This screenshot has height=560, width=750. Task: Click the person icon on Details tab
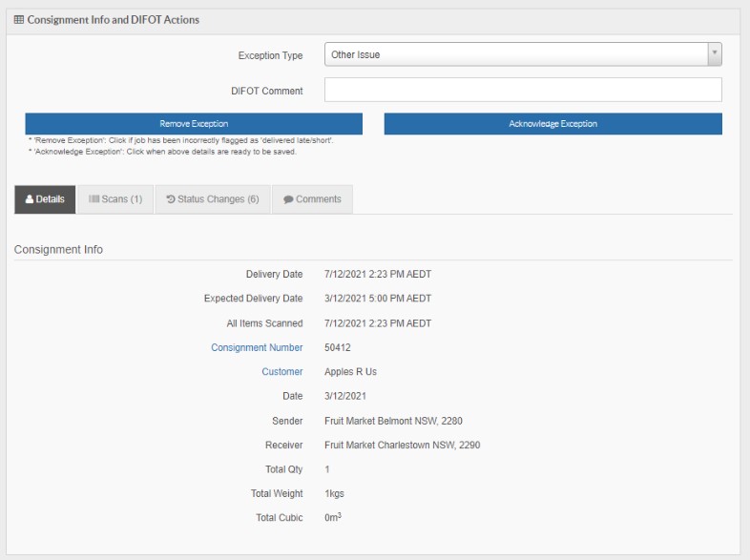pyautogui.click(x=30, y=199)
